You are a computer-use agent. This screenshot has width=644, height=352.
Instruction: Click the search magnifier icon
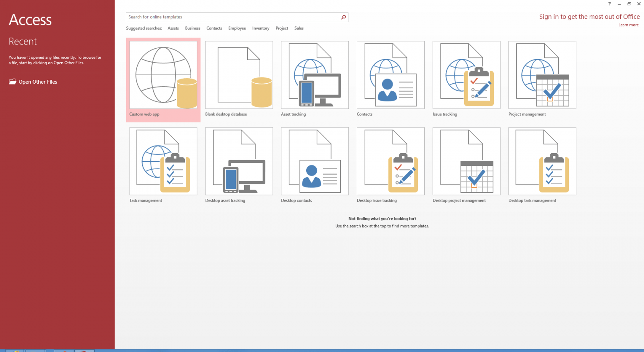tap(343, 17)
